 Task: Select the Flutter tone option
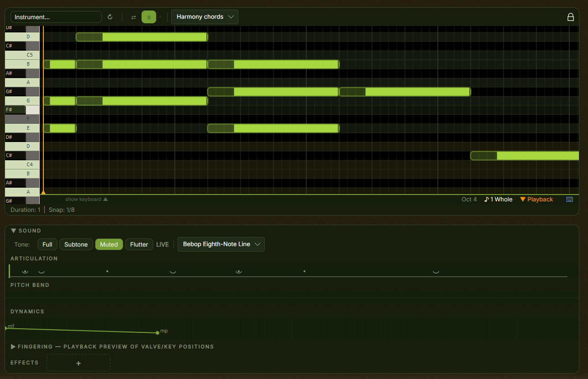click(x=139, y=244)
